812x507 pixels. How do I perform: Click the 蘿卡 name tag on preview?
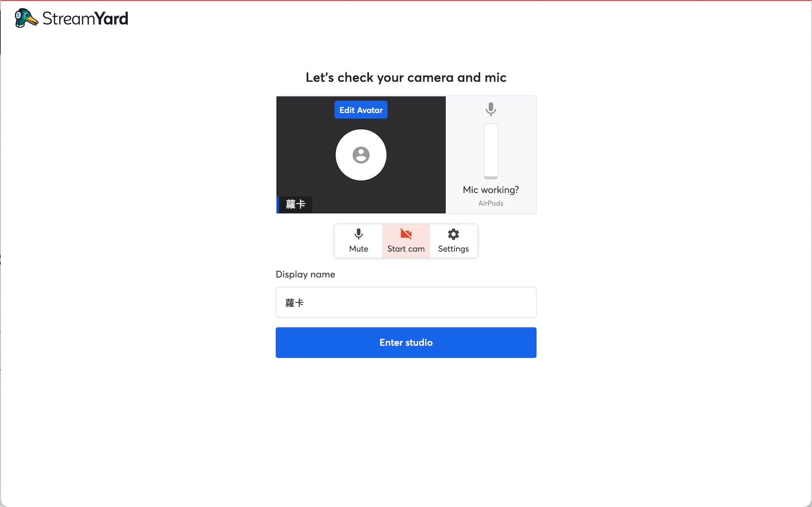295,204
